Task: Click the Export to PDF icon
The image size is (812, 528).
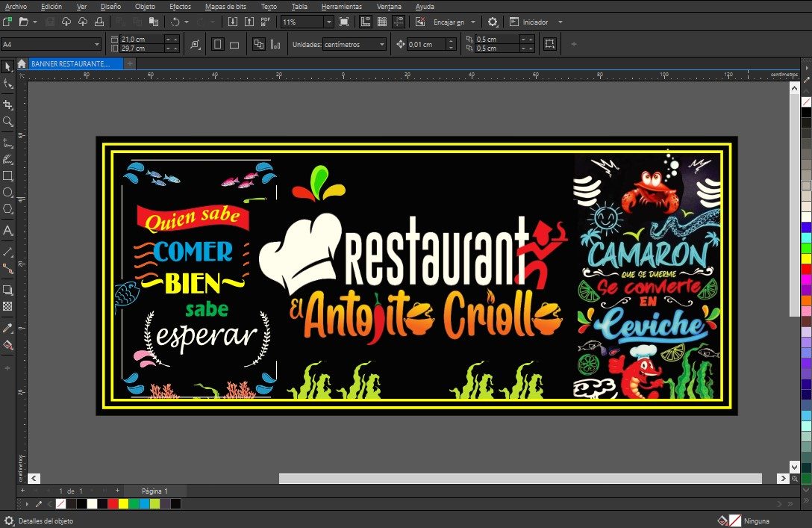Action: tap(266, 22)
